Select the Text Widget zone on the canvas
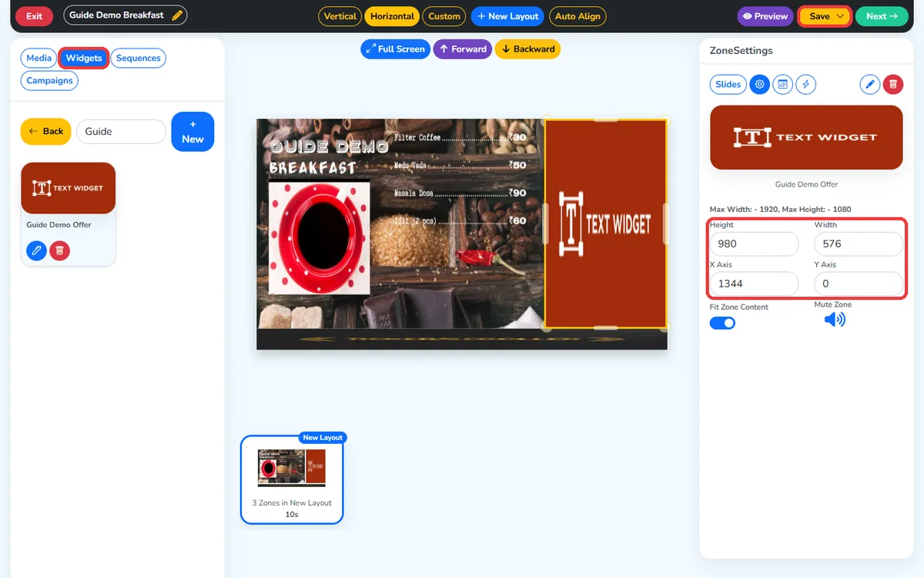The height and width of the screenshot is (578, 924). 605,223
